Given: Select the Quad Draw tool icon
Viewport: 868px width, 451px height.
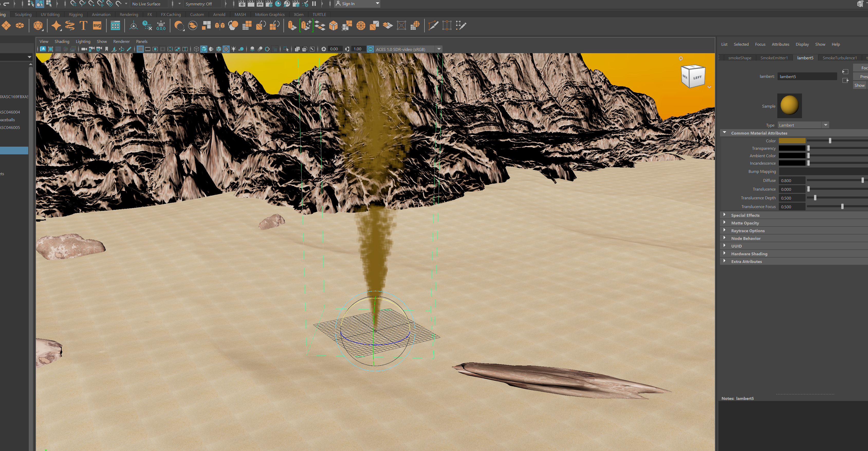Looking at the screenshot, I should pos(461,26).
